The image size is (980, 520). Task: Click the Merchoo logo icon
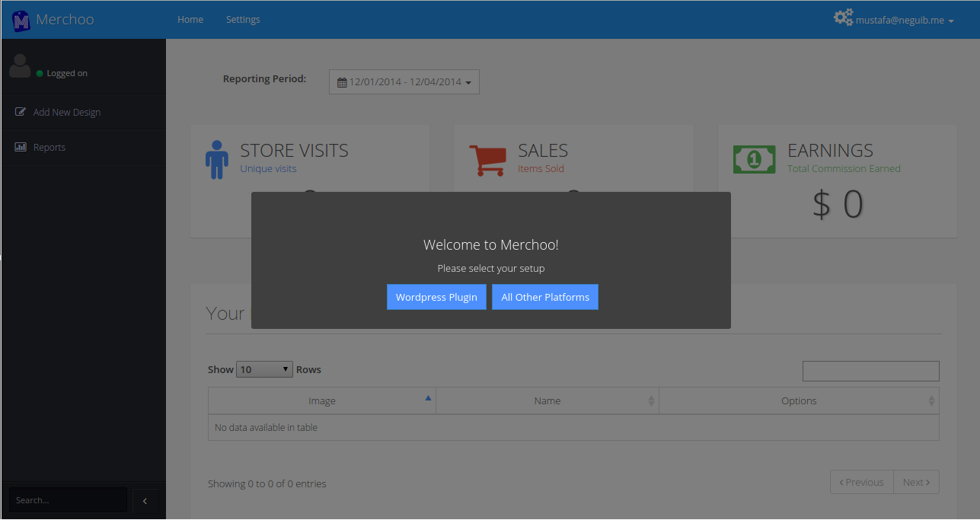coord(21,21)
